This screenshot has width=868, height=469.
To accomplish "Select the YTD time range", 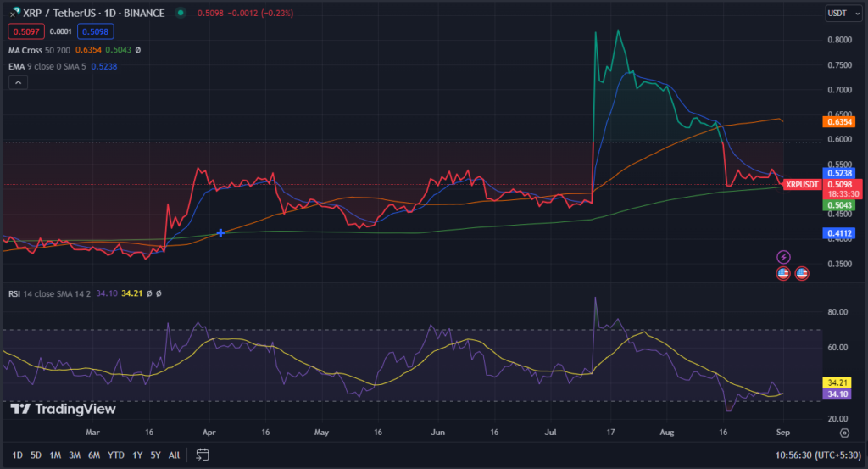I will point(116,455).
